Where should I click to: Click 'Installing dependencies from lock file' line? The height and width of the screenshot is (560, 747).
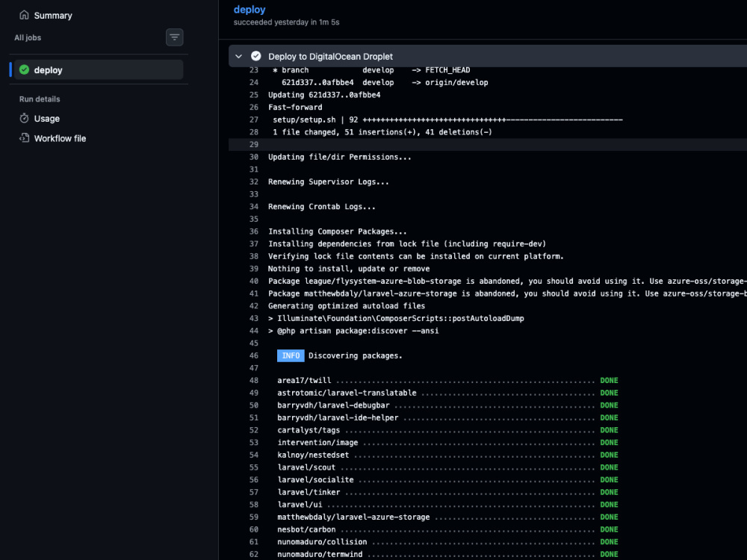pos(407,244)
